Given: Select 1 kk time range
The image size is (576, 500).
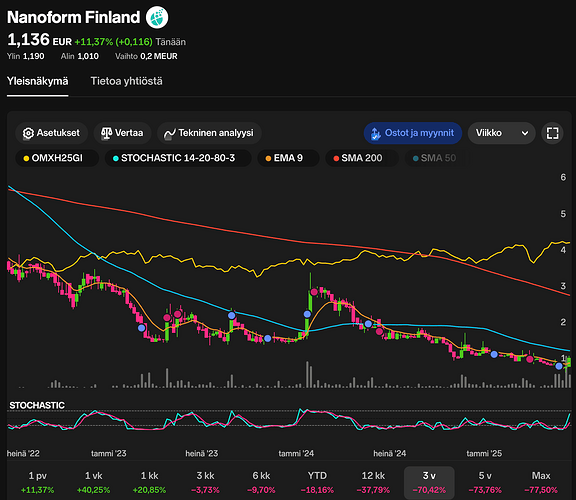Looking at the screenshot, I should 149,482.
